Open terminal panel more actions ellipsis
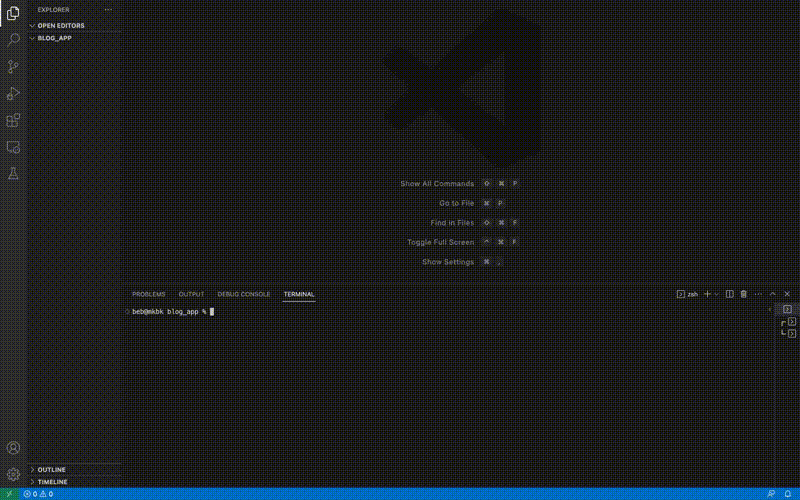This screenshot has height=500, width=800. (758, 294)
